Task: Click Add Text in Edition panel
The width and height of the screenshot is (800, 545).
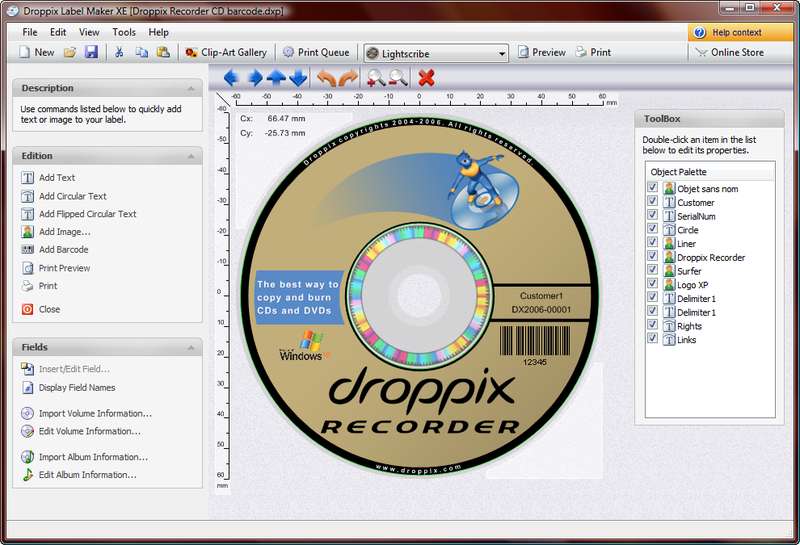Action: point(48,178)
